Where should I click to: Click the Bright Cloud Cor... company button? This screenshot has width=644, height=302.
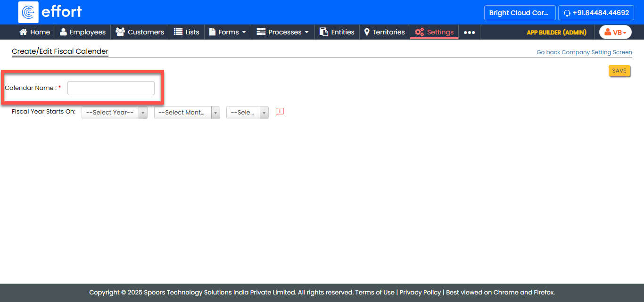[x=520, y=13]
